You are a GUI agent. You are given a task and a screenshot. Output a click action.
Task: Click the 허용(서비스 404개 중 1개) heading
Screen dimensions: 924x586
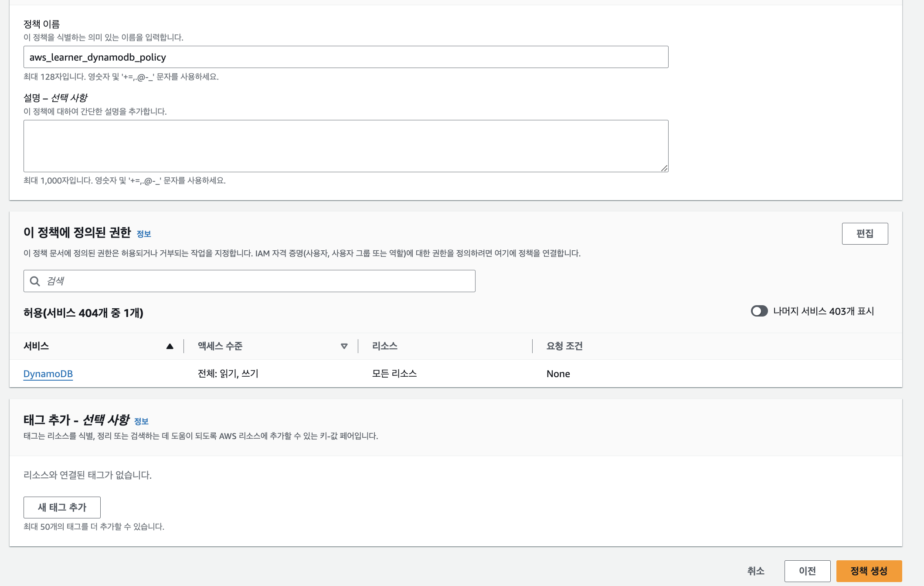83,313
